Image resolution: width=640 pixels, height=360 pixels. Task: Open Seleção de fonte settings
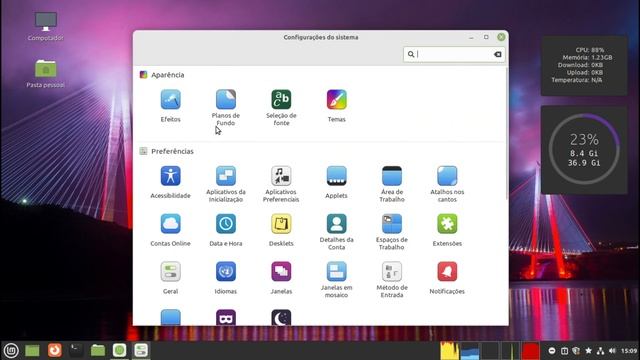click(x=281, y=107)
